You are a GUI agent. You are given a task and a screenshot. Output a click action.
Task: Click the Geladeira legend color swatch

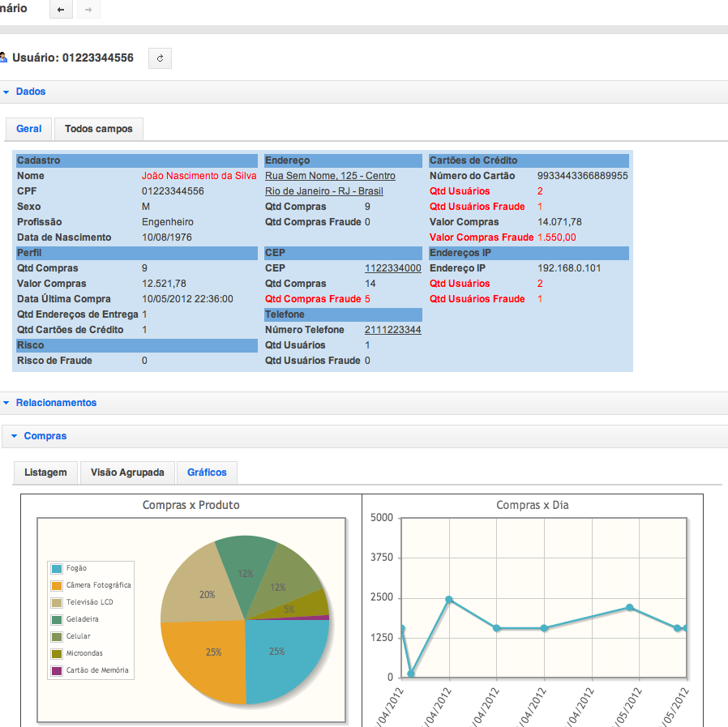tap(57, 620)
